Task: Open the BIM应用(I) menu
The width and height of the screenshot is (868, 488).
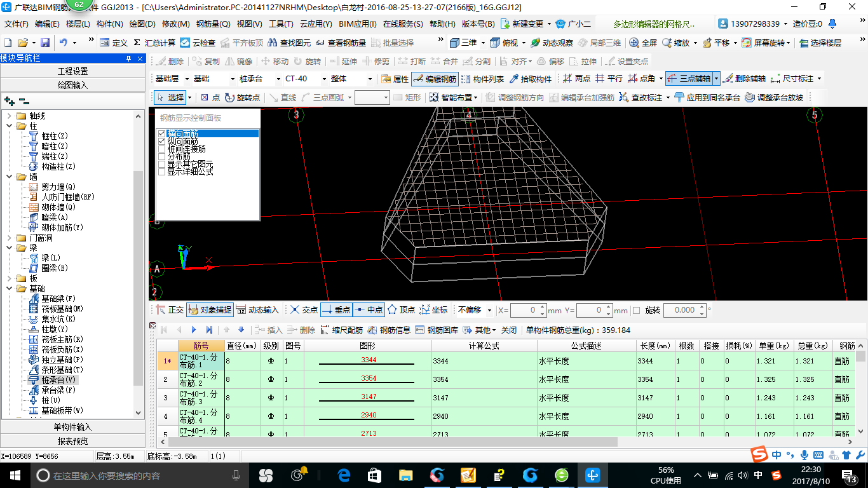Action: [x=357, y=24]
